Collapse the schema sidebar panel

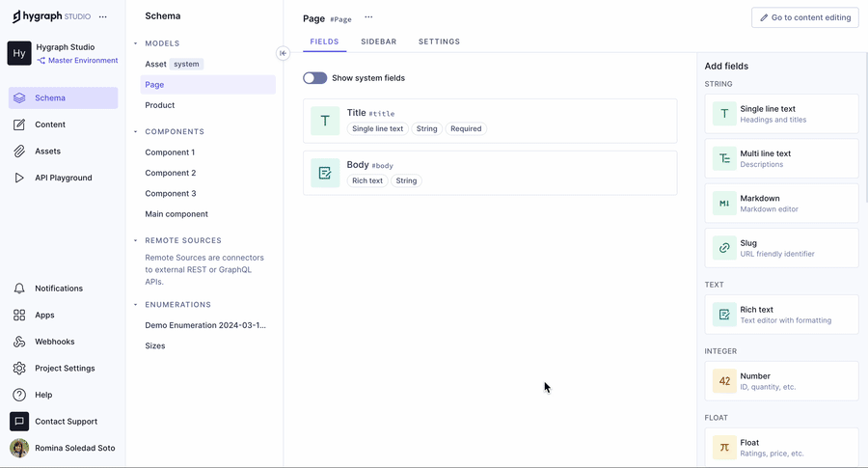[283, 54]
